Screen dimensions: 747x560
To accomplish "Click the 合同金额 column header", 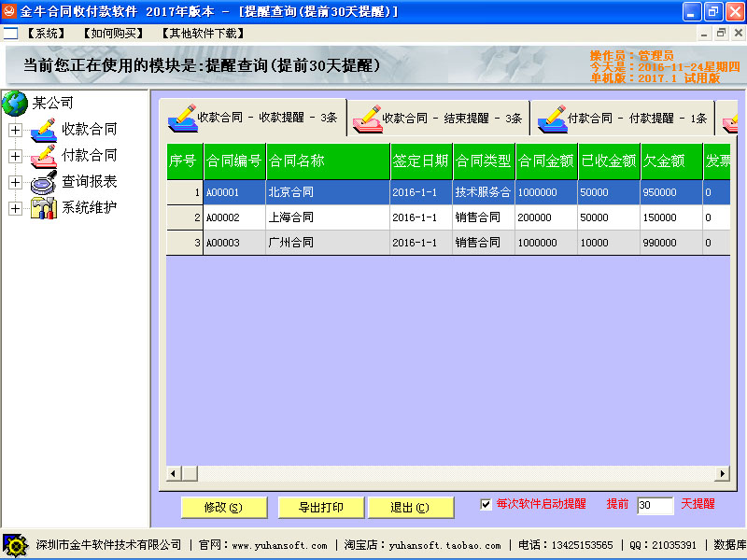I will click(547, 161).
